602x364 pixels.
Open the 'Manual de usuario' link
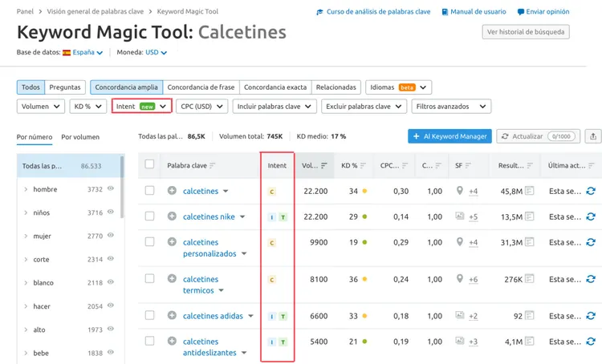474,11
